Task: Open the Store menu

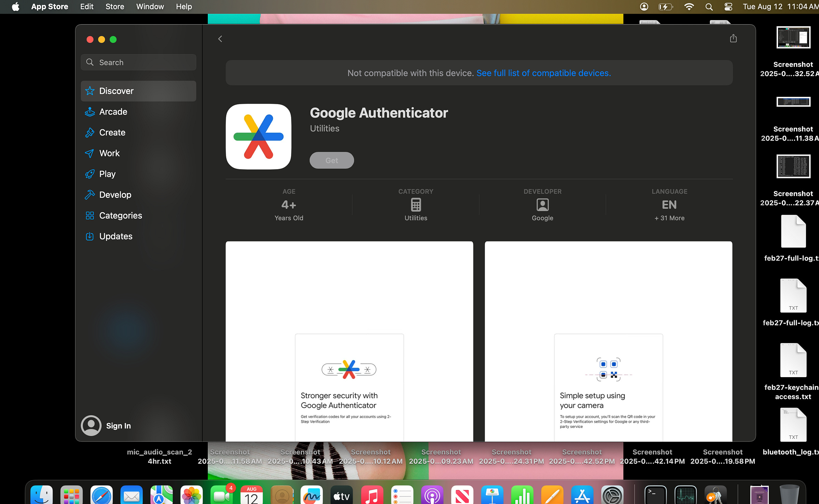Action: (115, 6)
